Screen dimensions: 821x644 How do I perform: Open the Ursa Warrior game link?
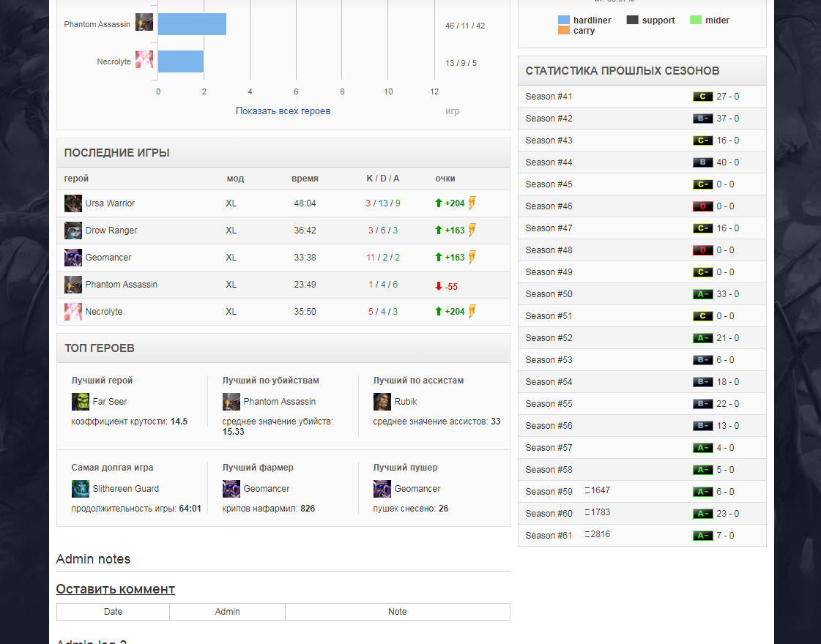click(110, 203)
